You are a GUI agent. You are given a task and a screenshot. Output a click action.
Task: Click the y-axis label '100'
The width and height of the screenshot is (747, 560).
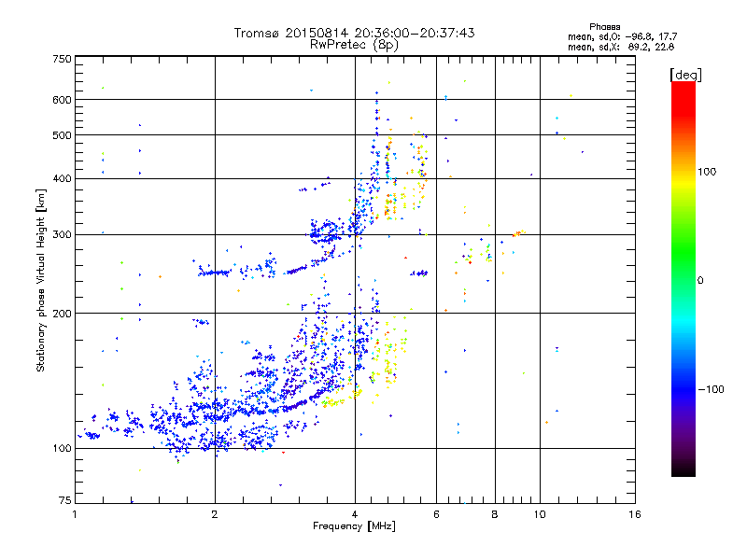pos(62,448)
